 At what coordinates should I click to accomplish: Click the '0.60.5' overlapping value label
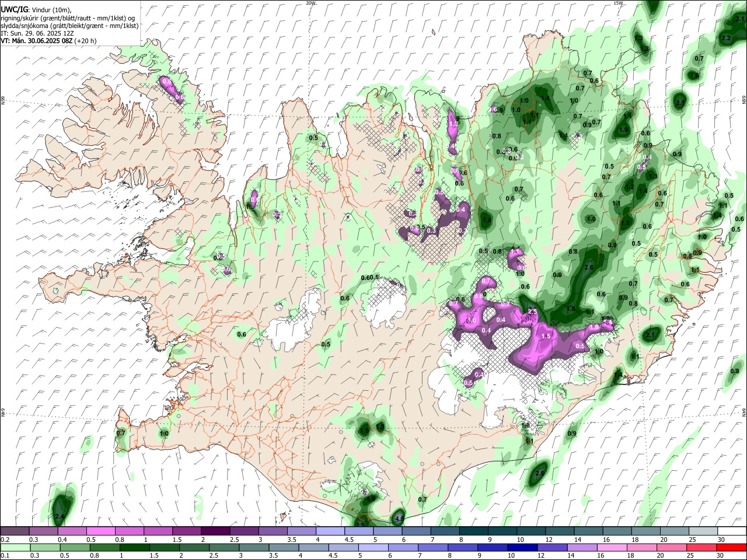click(370, 277)
